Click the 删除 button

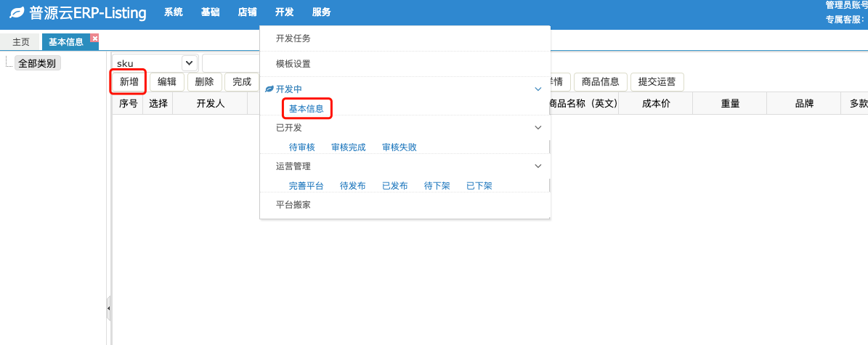(204, 82)
